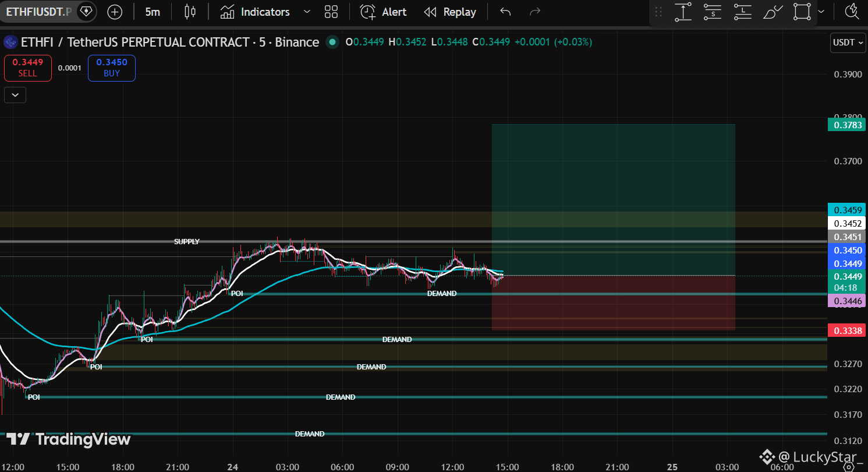868x472 pixels.
Task: Click the green 0.3783 target price label
Action: [848, 125]
